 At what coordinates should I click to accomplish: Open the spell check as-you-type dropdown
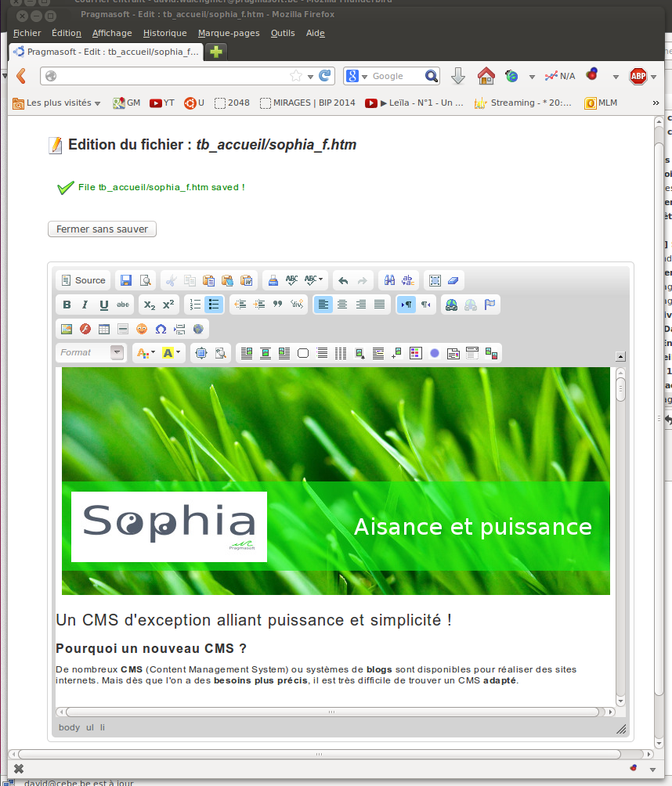pos(314,280)
